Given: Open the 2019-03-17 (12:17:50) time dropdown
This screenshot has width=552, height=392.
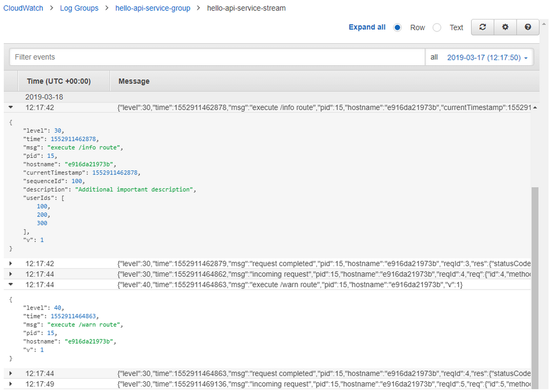Looking at the screenshot, I should (487, 58).
